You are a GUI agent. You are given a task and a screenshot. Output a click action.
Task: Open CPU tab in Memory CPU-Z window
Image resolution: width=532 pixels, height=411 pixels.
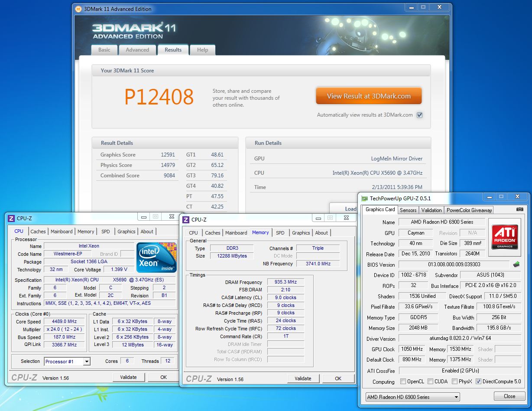coord(194,233)
